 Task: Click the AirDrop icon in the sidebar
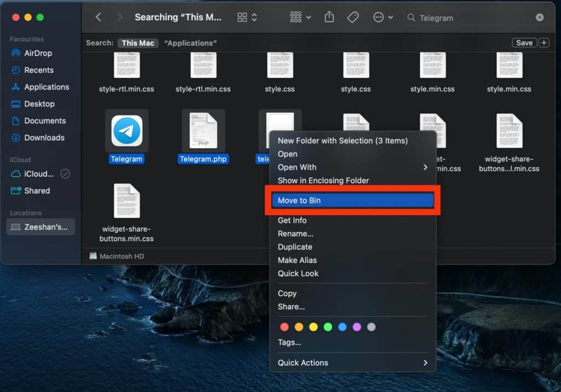tap(17, 53)
